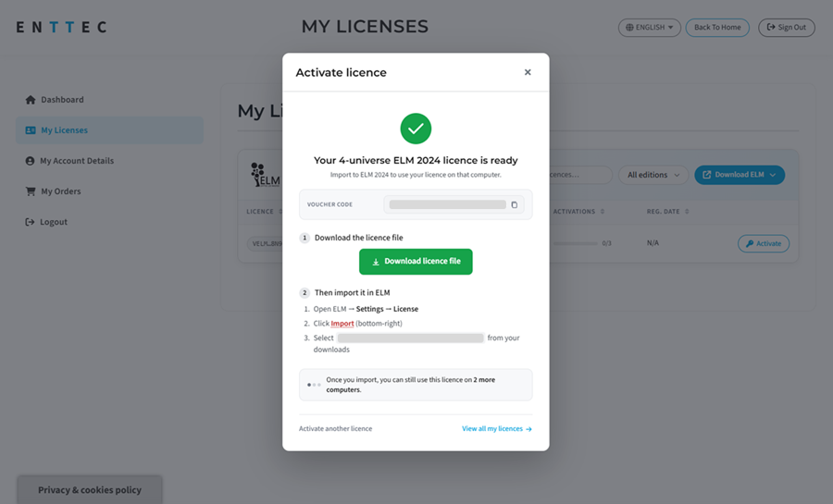Image resolution: width=833 pixels, height=504 pixels.
Task: Click the My Orders cart icon
Action: pos(31,191)
